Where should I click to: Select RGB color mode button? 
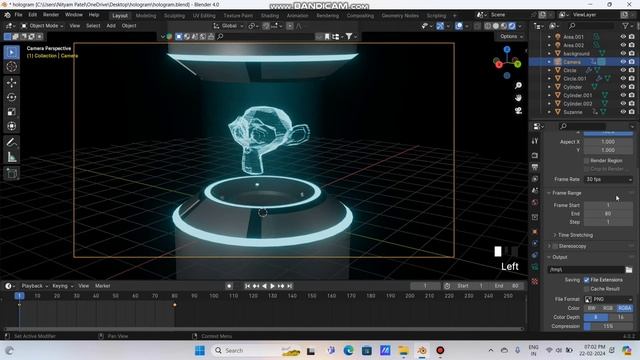pos(608,308)
